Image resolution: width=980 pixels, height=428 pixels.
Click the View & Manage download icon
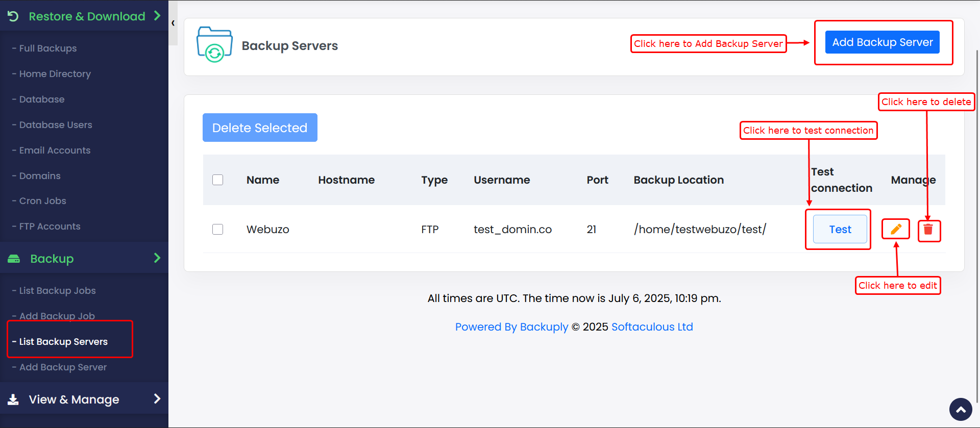tap(14, 399)
